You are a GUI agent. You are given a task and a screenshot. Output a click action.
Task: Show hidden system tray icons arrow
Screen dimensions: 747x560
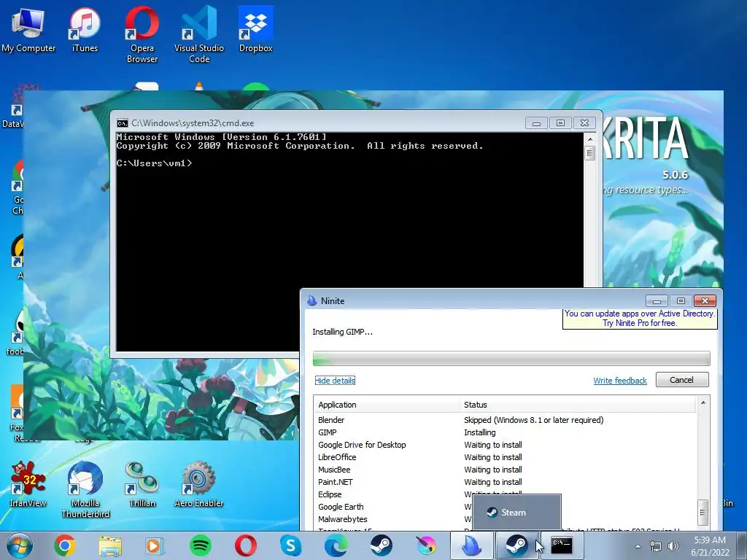pos(638,546)
